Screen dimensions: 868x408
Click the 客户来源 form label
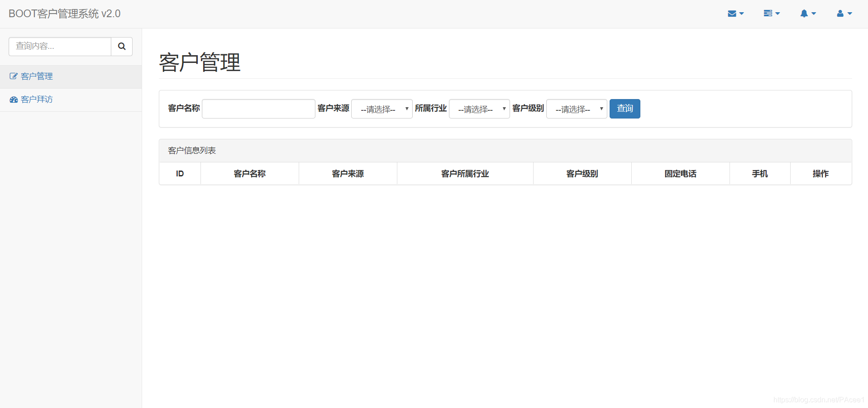pos(333,108)
